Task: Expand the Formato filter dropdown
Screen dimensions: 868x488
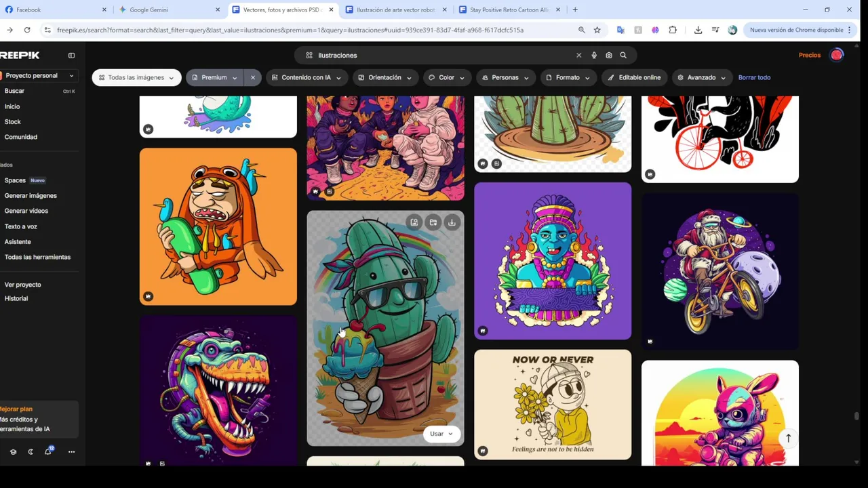Action: [568, 77]
